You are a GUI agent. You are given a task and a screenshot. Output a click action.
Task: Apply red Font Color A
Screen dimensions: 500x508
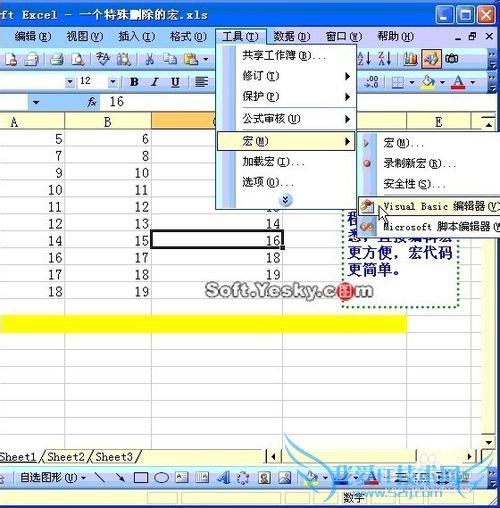[x=458, y=82]
